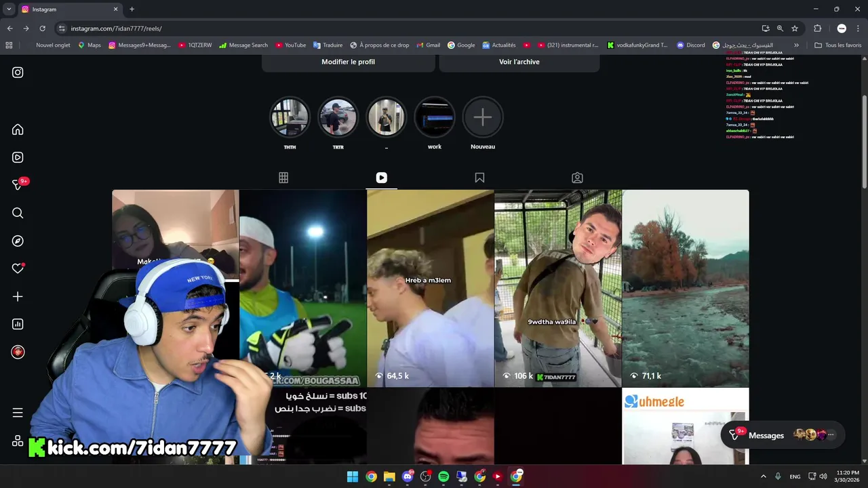Screen dimensions: 868x488
Task: Show hidden system tray icons
Action: coord(763,476)
